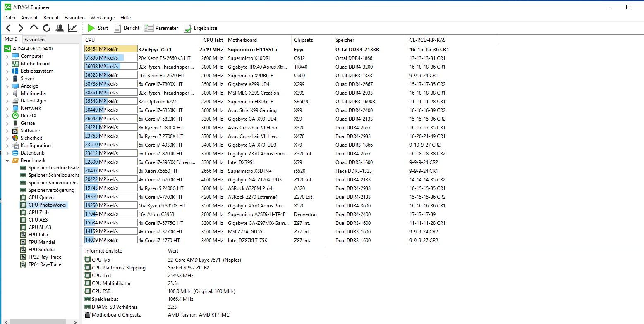Click the FPU Julia benchmark icon
This screenshot has height=324, width=644.
tap(23, 235)
